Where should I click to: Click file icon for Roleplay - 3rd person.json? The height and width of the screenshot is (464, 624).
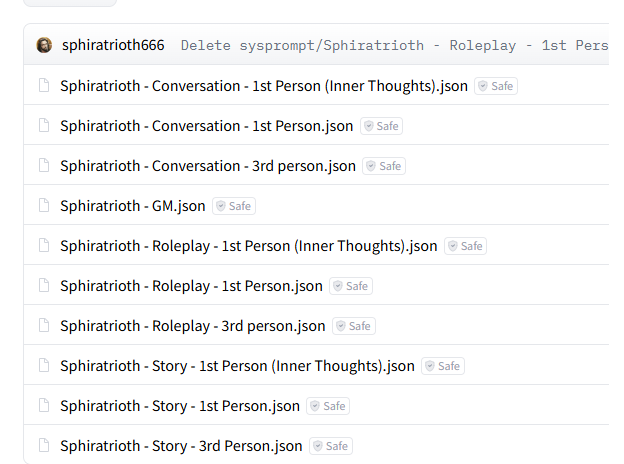coord(44,326)
